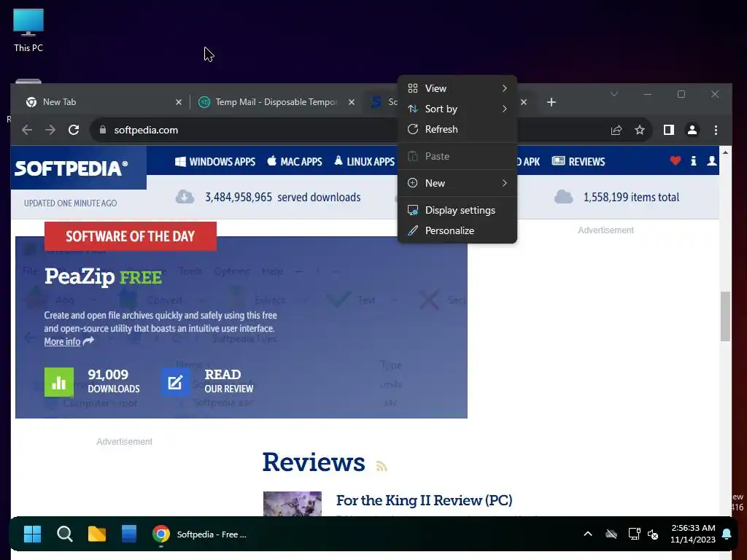
Task: Click the blue read review pencil icon
Action: [x=175, y=382]
